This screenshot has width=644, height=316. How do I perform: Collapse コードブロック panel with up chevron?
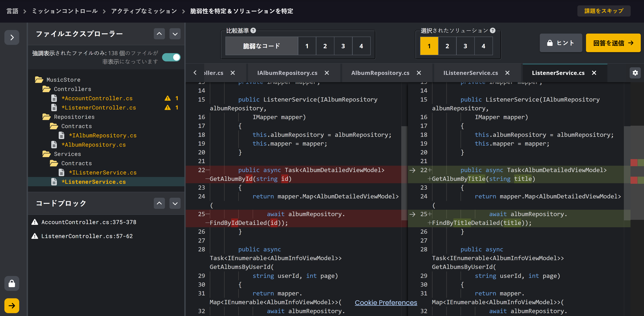(x=159, y=203)
